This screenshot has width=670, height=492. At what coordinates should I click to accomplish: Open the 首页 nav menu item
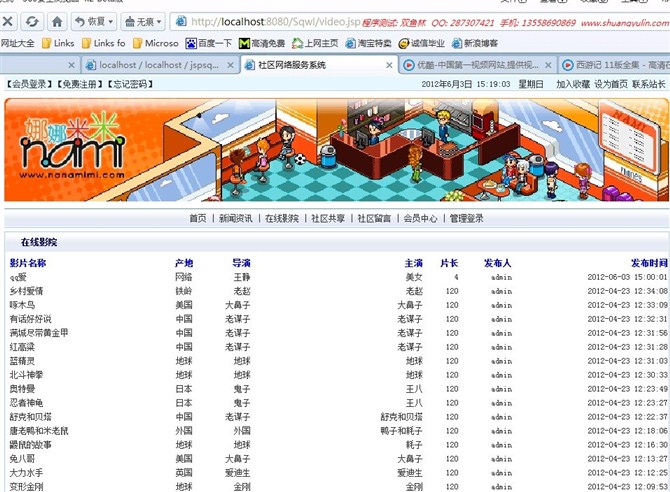tap(198, 218)
